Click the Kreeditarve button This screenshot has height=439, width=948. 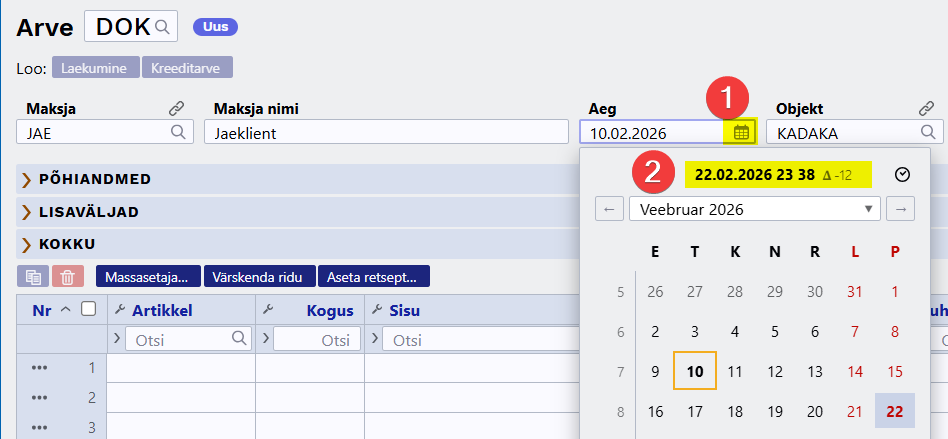click(x=187, y=68)
